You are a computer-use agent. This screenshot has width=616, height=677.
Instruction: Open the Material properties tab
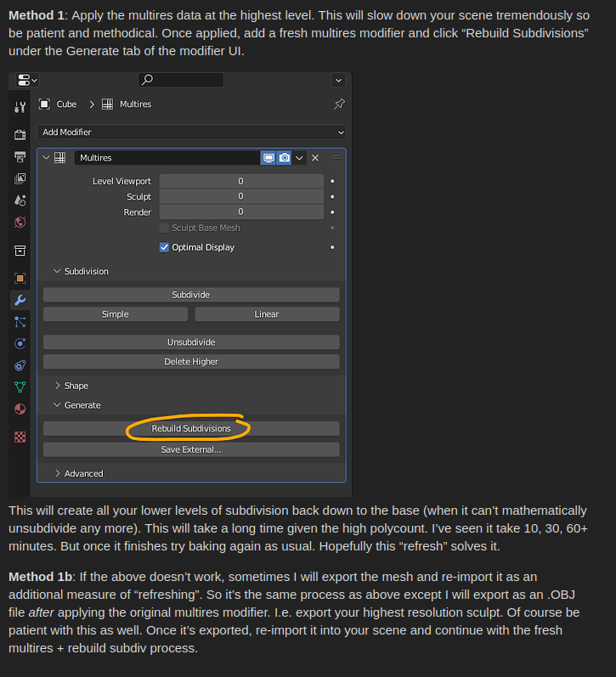(x=20, y=409)
